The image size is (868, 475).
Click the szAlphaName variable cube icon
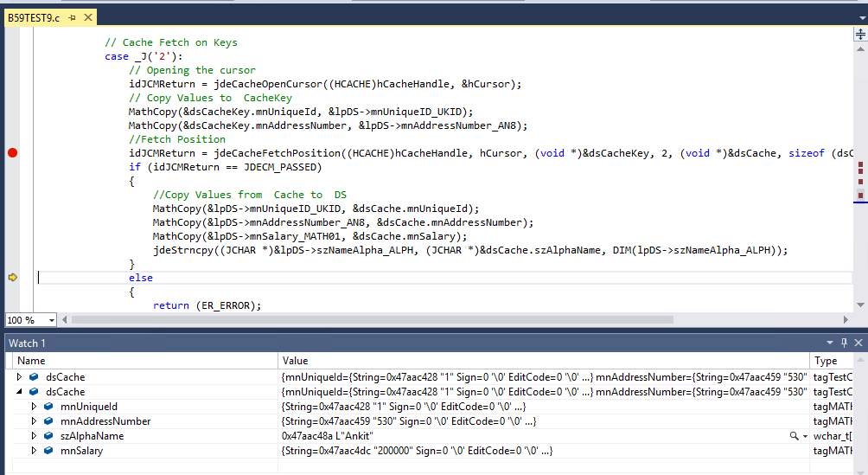(48, 436)
